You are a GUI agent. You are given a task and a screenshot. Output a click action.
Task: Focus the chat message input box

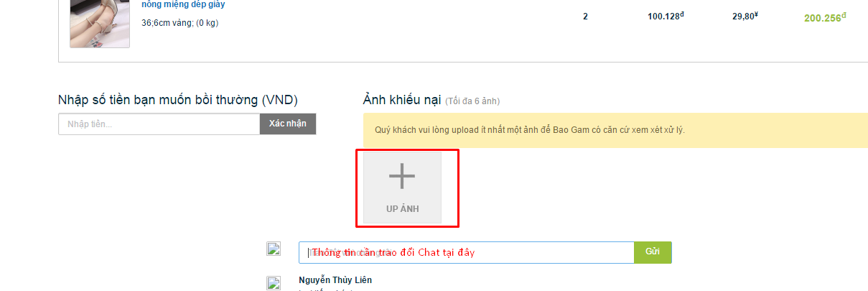click(x=467, y=252)
